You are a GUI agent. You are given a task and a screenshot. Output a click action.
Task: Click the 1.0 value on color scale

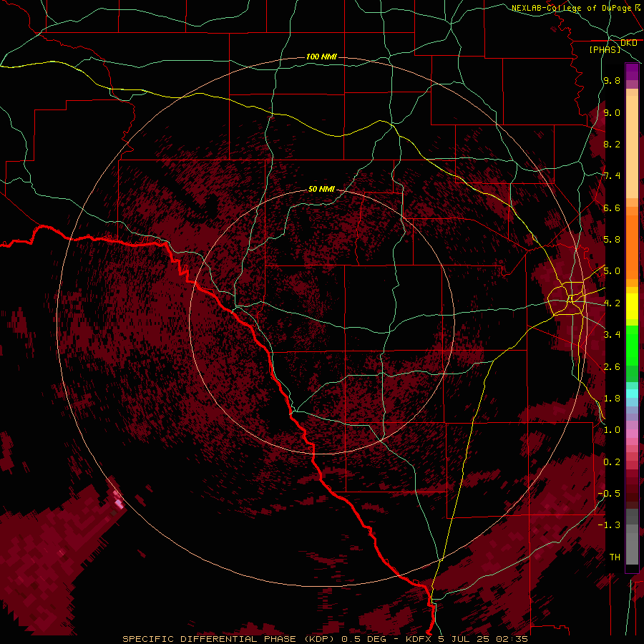tap(612, 430)
